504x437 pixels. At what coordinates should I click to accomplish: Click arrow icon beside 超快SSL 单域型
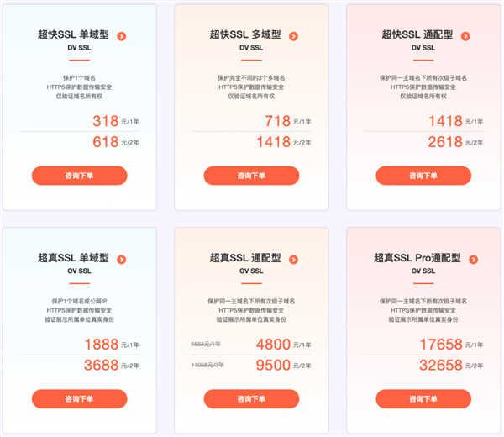121,36
